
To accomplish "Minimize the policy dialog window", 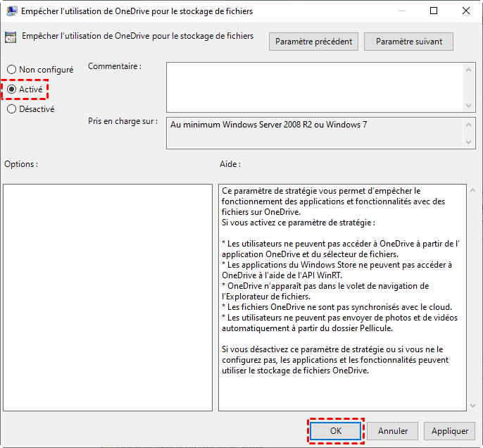I will pos(401,11).
